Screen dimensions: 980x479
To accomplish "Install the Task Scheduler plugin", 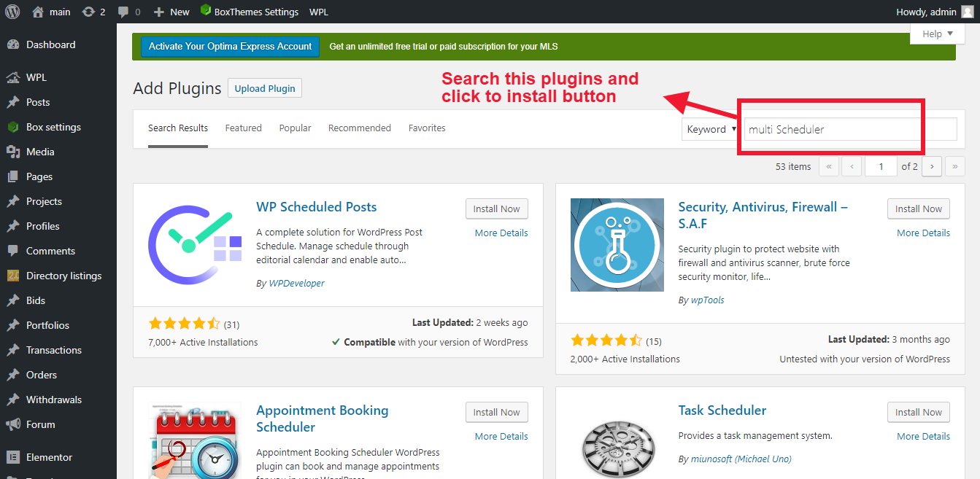I will click(x=919, y=412).
